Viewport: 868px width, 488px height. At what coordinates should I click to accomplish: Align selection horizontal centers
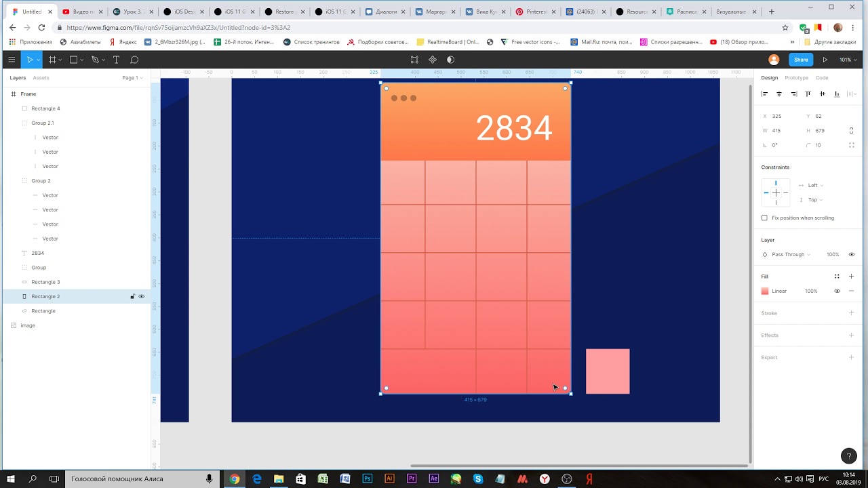(x=779, y=94)
